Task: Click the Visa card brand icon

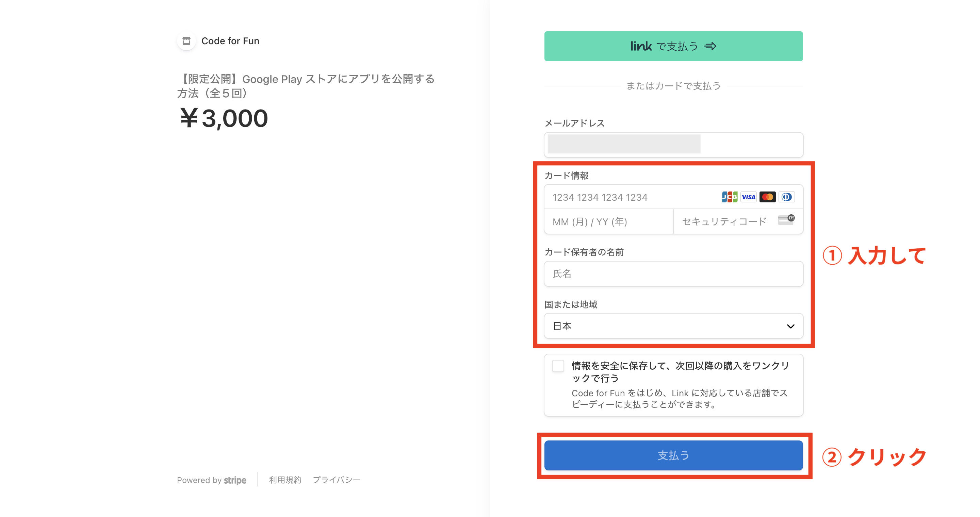Action: coord(748,197)
